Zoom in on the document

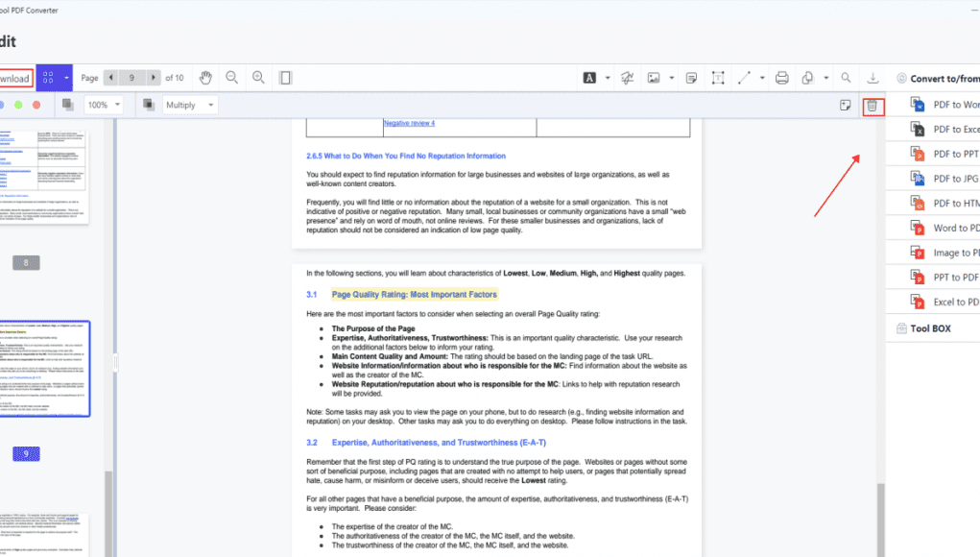pyautogui.click(x=258, y=78)
